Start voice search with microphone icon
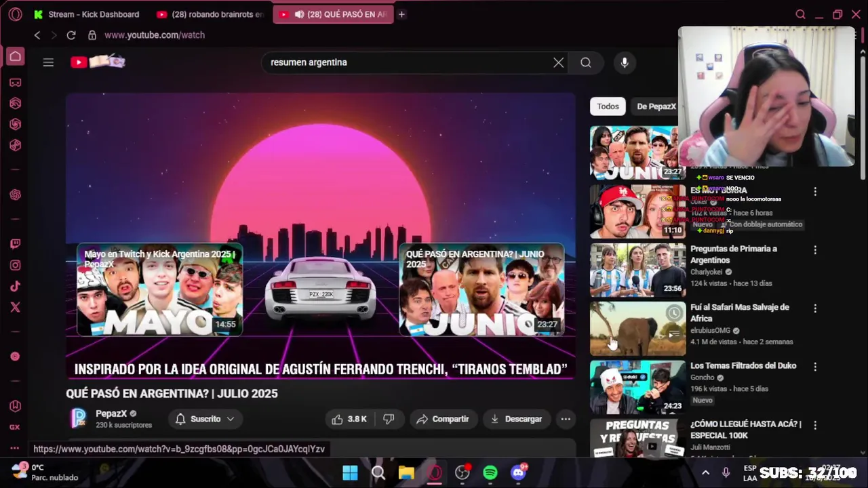The image size is (868, 488). click(625, 62)
